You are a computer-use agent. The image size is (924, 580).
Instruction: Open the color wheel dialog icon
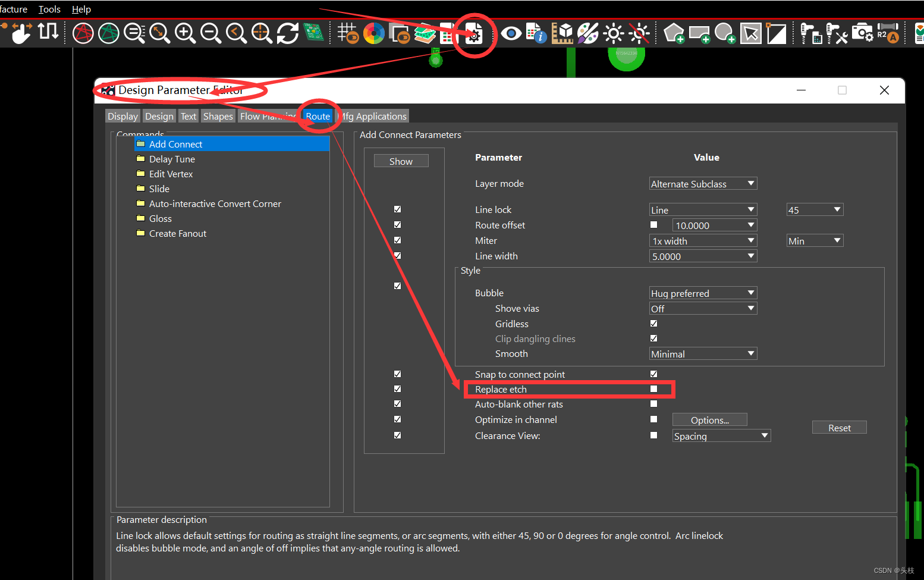click(374, 33)
